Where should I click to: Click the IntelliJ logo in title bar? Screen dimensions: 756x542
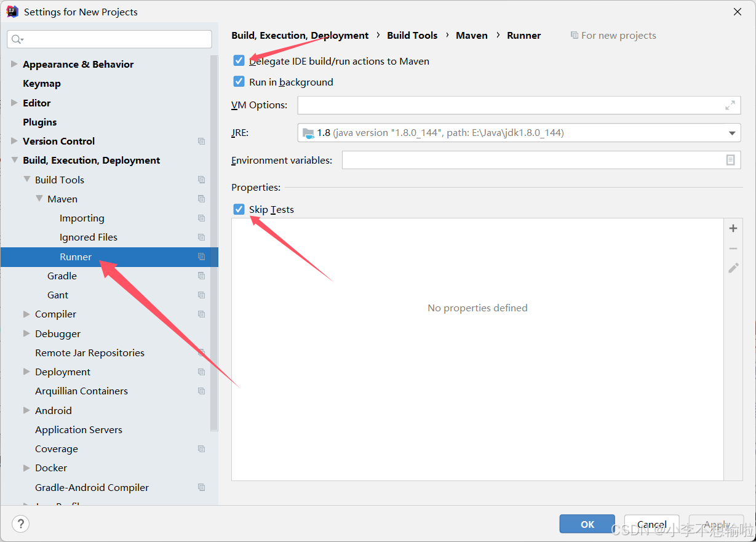(12, 12)
